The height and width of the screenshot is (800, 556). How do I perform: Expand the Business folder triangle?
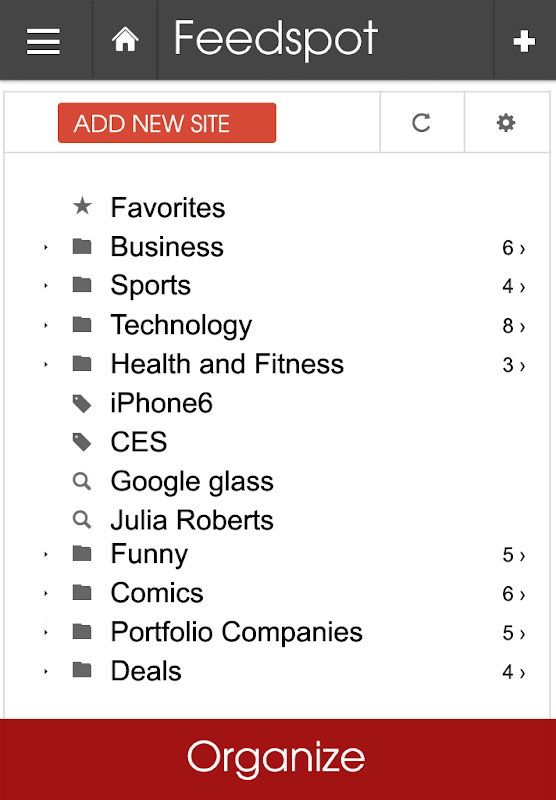click(x=46, y=247)
